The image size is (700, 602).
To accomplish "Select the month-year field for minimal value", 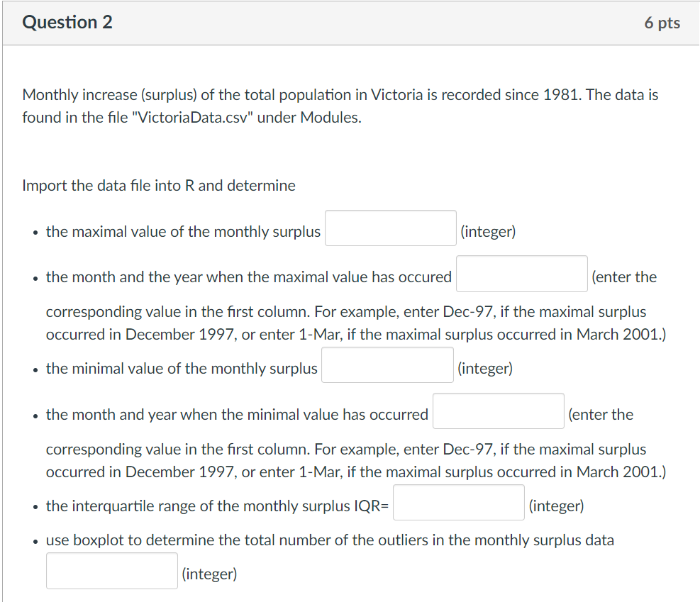I will pos(498,411).
